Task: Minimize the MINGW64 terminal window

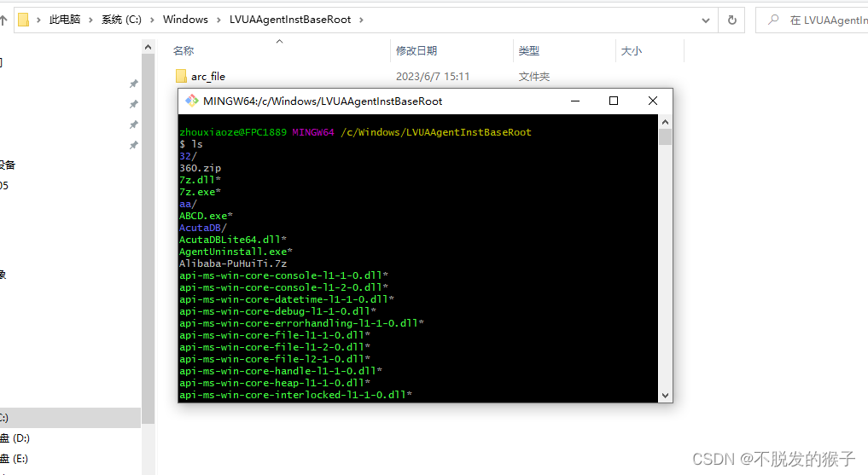Action: pyautogui.click(x=575, y=101)
